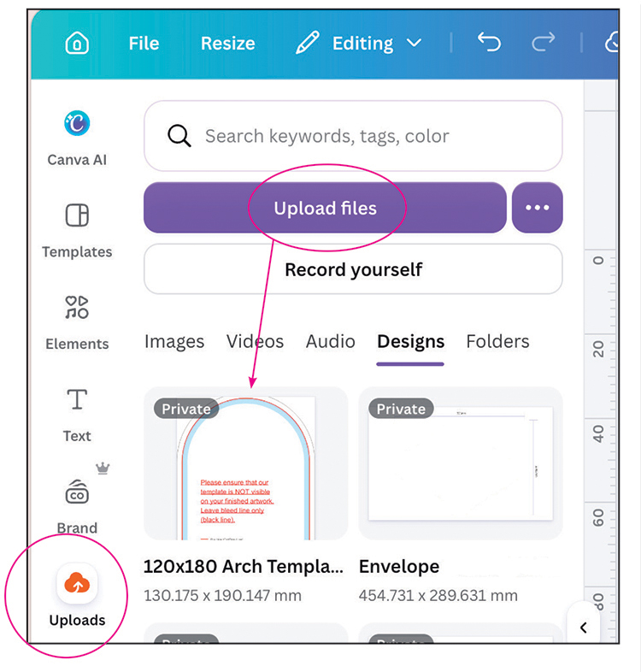This screenshot has height=672, width=641.
Task: Click the Record yourself button
Action: pos(353,269)
